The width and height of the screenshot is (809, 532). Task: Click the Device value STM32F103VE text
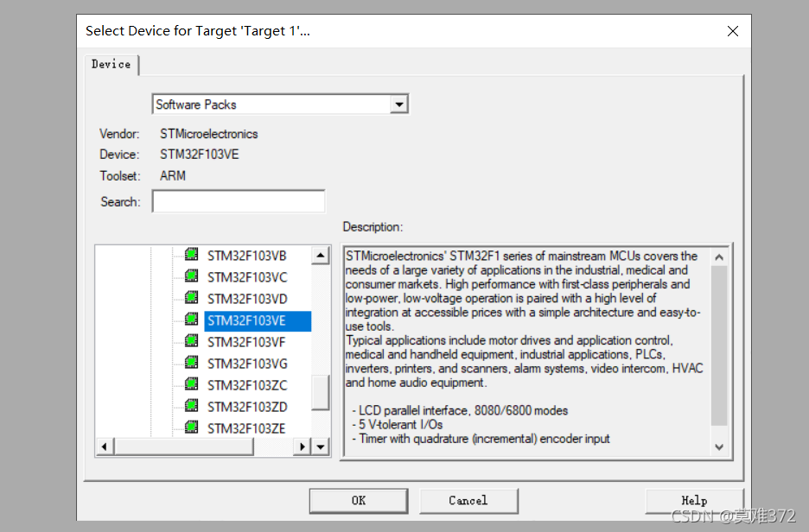tap(199, 155)
